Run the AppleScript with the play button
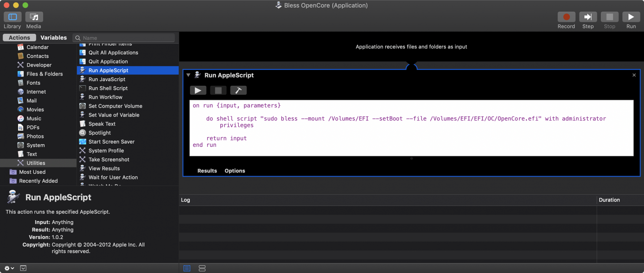This screenshot has height=273, width=644. (x=198, y=90)
